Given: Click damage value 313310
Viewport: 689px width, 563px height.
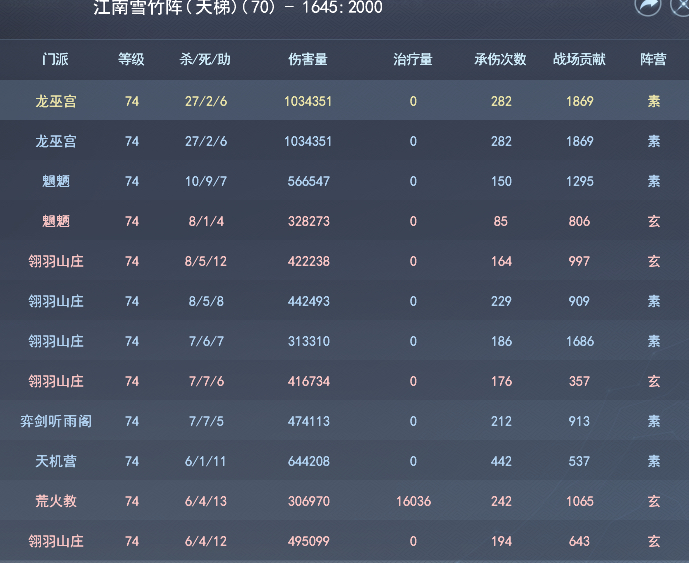Looking at the screenshot, I should click(308, 341).
